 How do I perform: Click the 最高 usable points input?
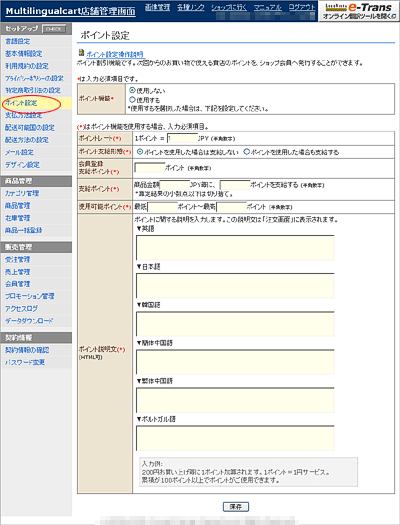[x=232, y=207]
